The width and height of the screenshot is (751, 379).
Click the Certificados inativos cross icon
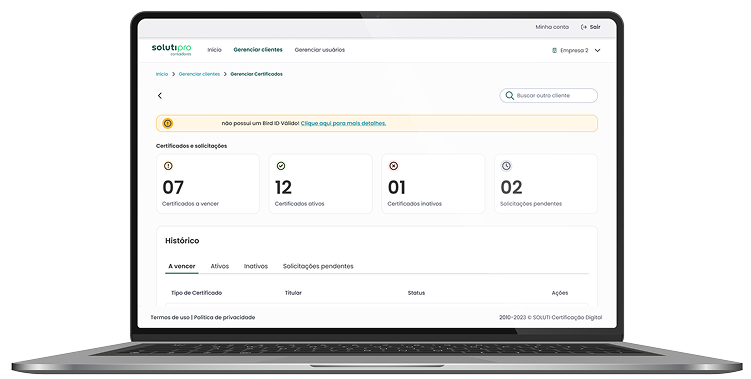coord(394,166)
